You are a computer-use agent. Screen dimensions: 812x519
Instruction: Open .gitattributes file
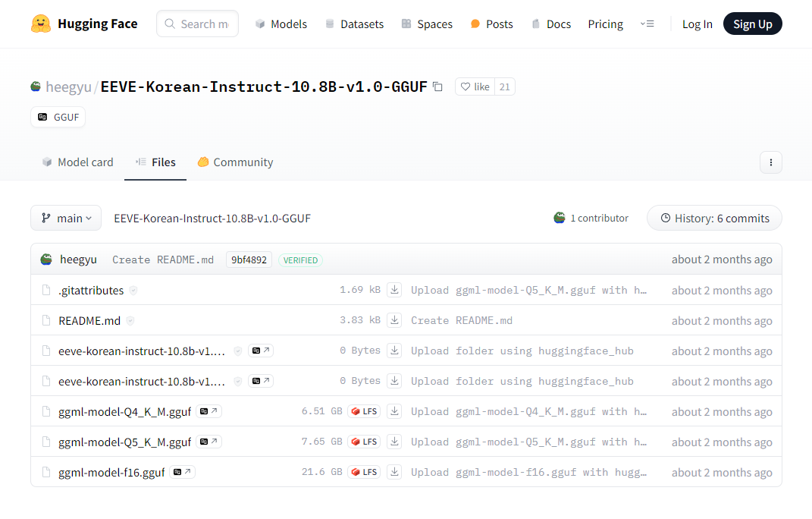click(x=91, y=291)
